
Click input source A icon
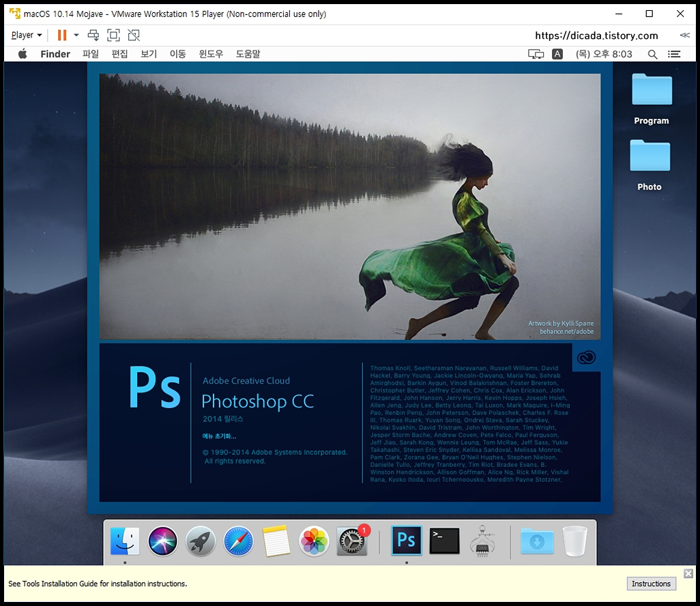(557, 54)
